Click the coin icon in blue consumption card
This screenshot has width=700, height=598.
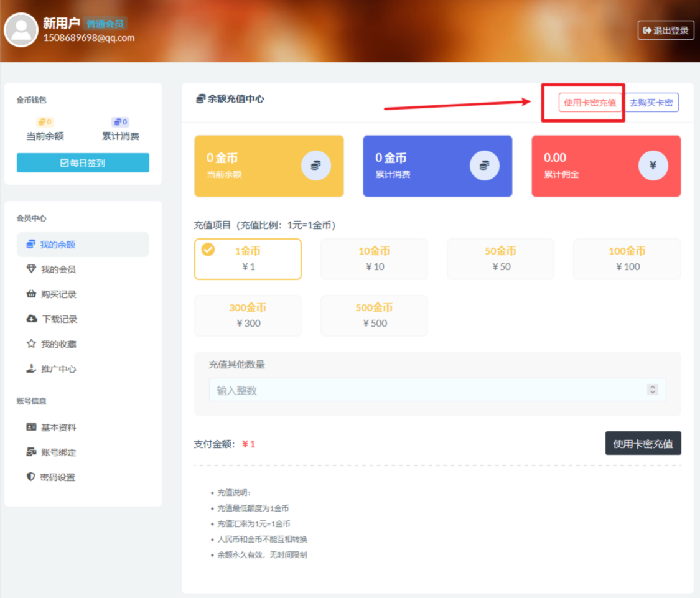[485, 166]
